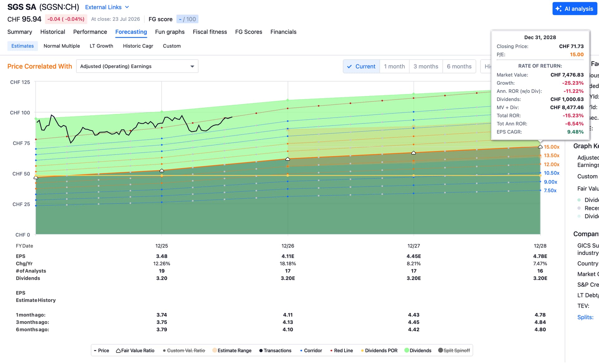Click the 12.00x P/E line label

click(552, 164)
